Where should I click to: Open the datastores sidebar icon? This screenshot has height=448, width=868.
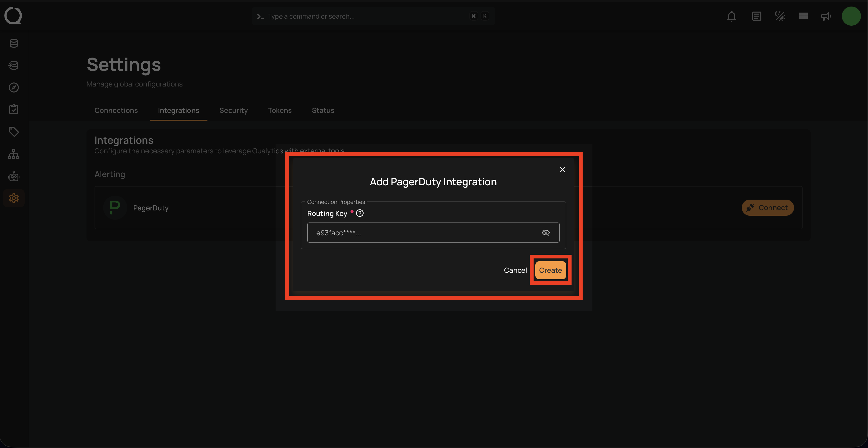[x=14, y=43]
